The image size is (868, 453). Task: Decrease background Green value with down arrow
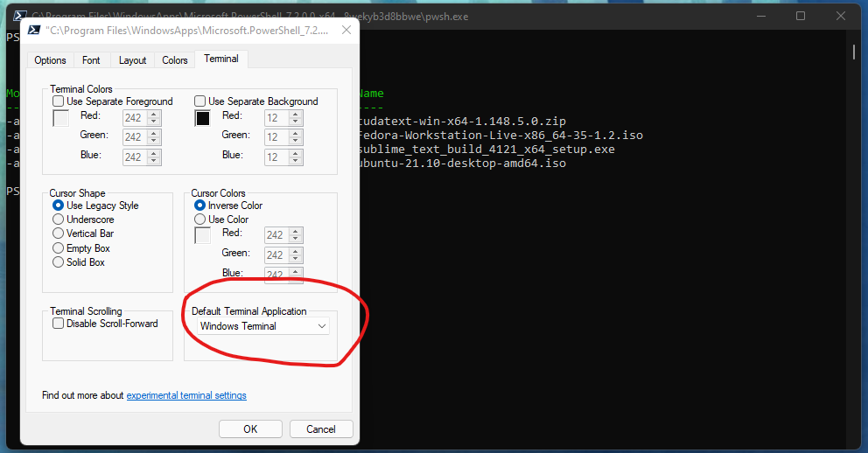[x=296, y=141]
